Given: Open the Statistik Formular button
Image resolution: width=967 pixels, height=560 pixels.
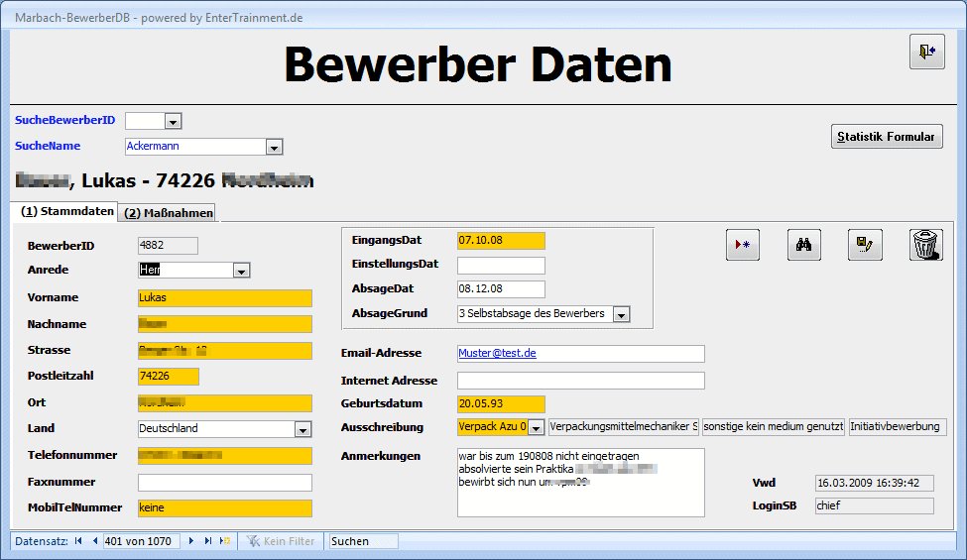Looking at the screenshot, I should coord(886,137).
